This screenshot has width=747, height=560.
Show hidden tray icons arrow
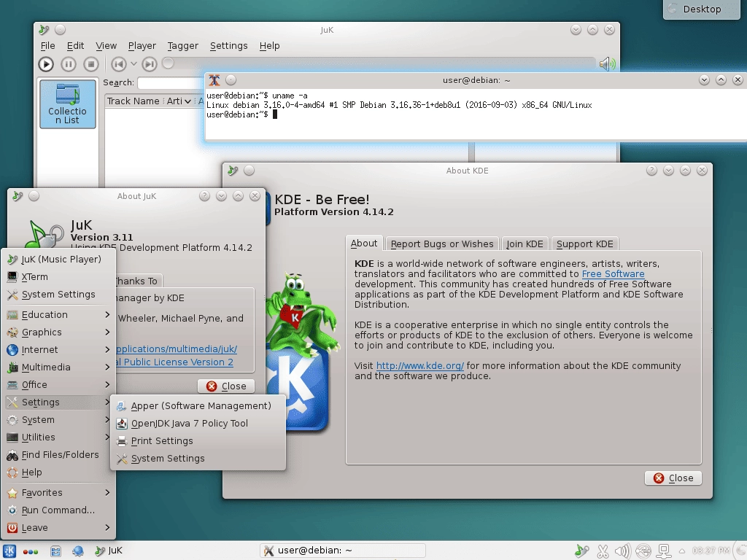point(682,551)
